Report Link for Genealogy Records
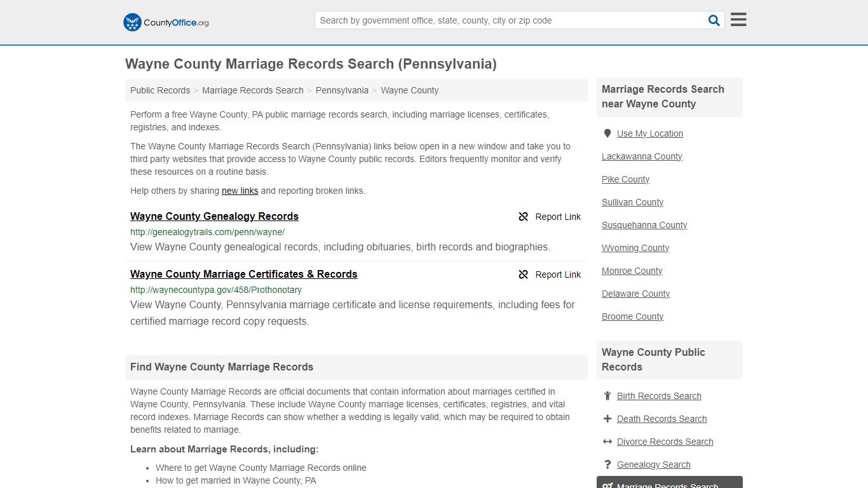Screen dimensions: 868x488 click(558, 217)
